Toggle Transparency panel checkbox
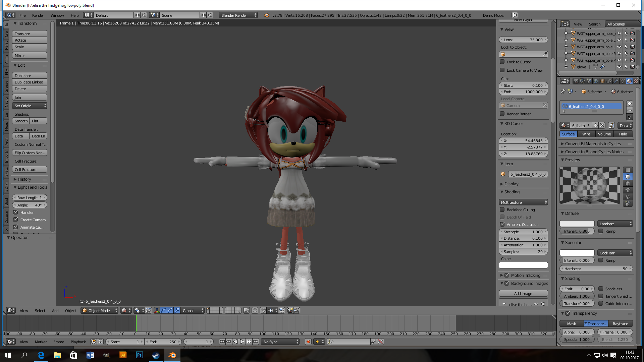 click(568, 313)
